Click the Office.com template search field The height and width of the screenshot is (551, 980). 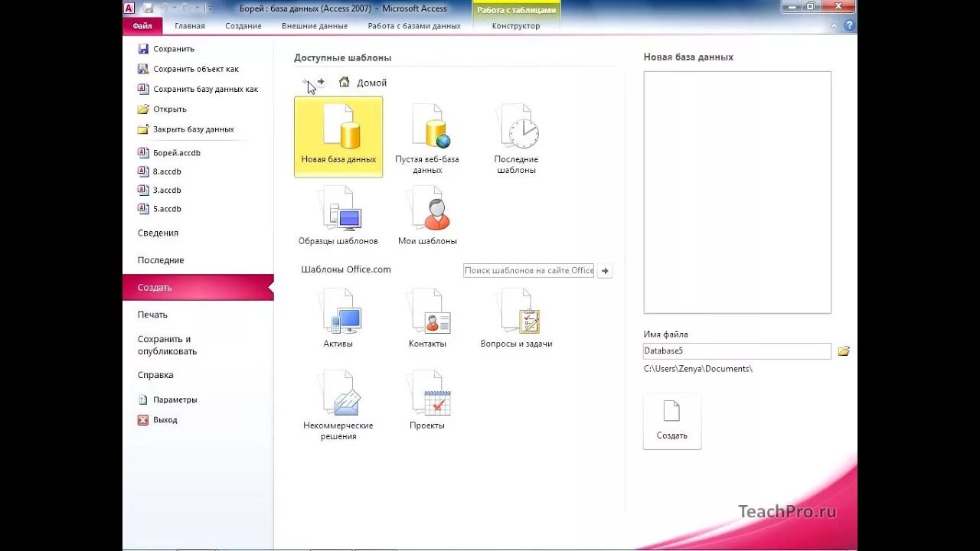tap(529, 271)
